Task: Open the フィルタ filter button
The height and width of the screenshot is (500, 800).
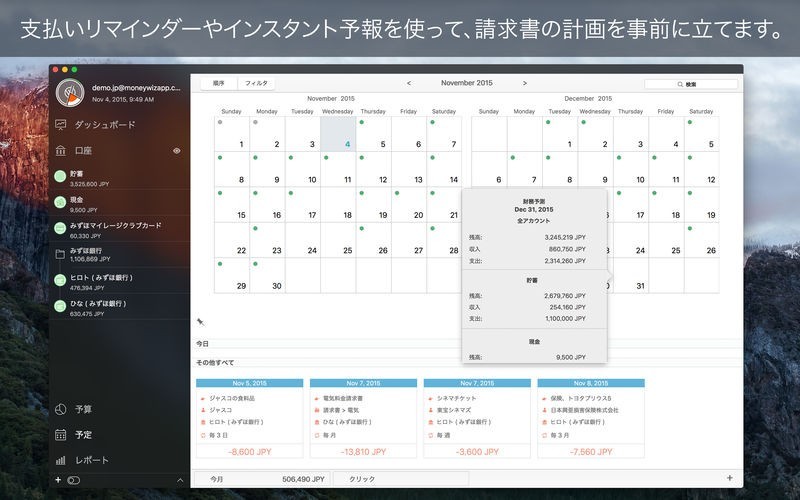Action: (257, 84)
